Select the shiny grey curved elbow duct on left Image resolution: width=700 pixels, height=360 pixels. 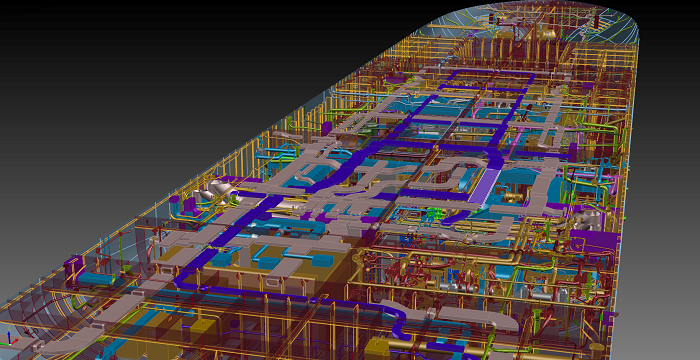pos(212,191)
